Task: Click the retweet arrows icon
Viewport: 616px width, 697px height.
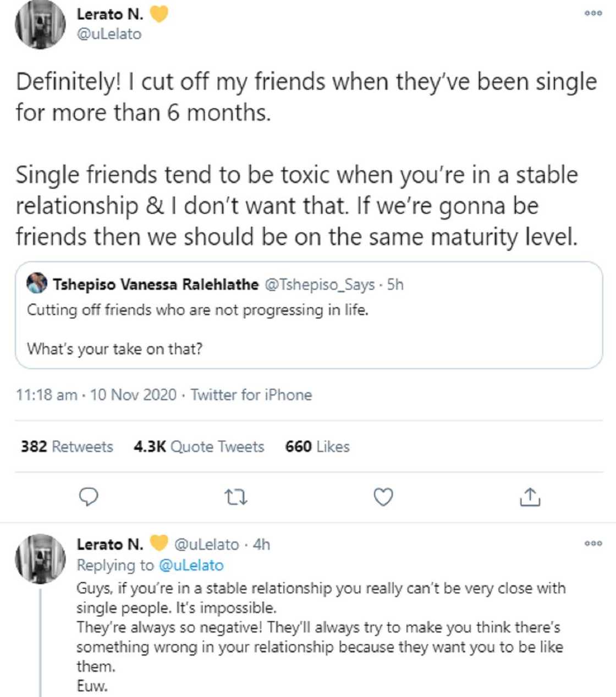Action: (x=236, y=497)
